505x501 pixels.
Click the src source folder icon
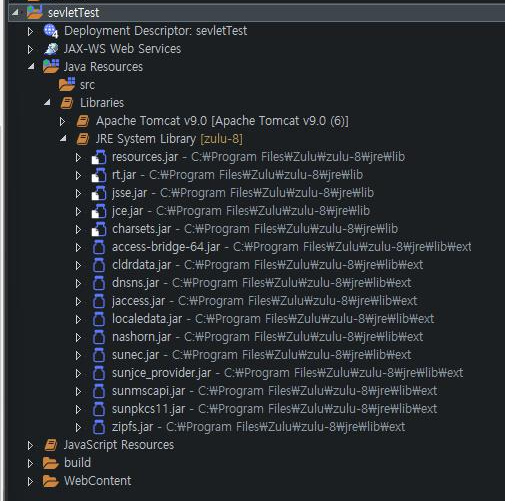pyautogui.click(x=67, y=84)
